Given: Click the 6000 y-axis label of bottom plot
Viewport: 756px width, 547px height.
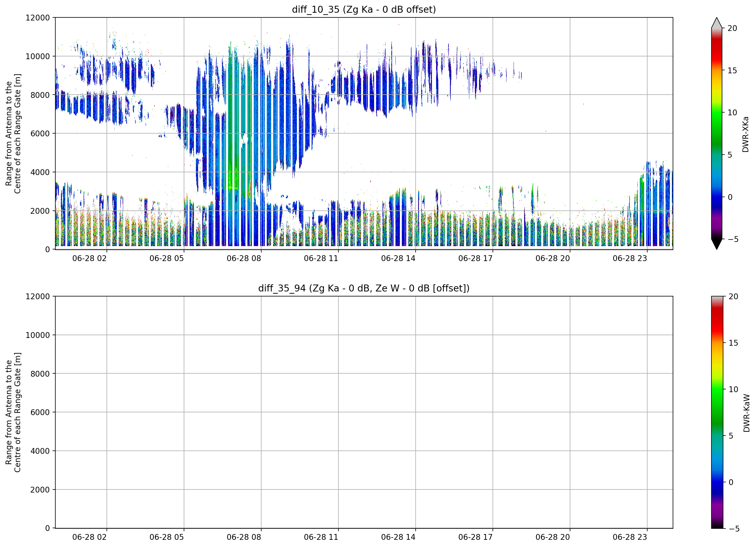Looking at the screenshot, I should click(40, 412).
